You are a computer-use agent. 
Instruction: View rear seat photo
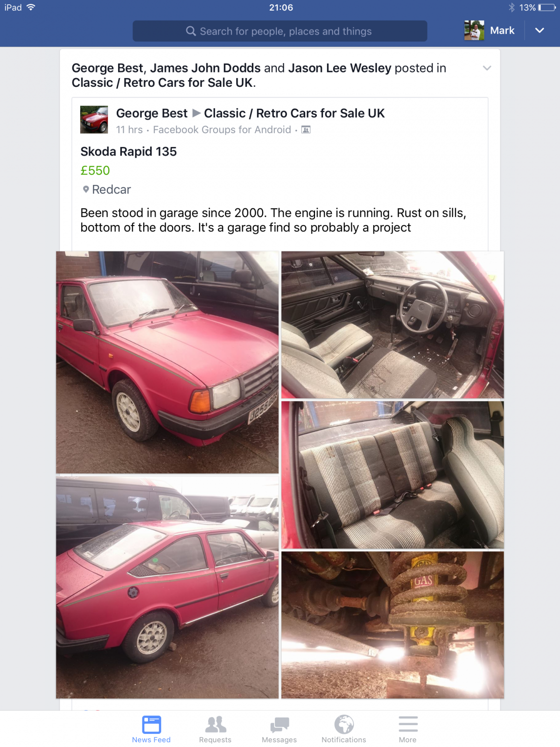click(x=392, y=475)
